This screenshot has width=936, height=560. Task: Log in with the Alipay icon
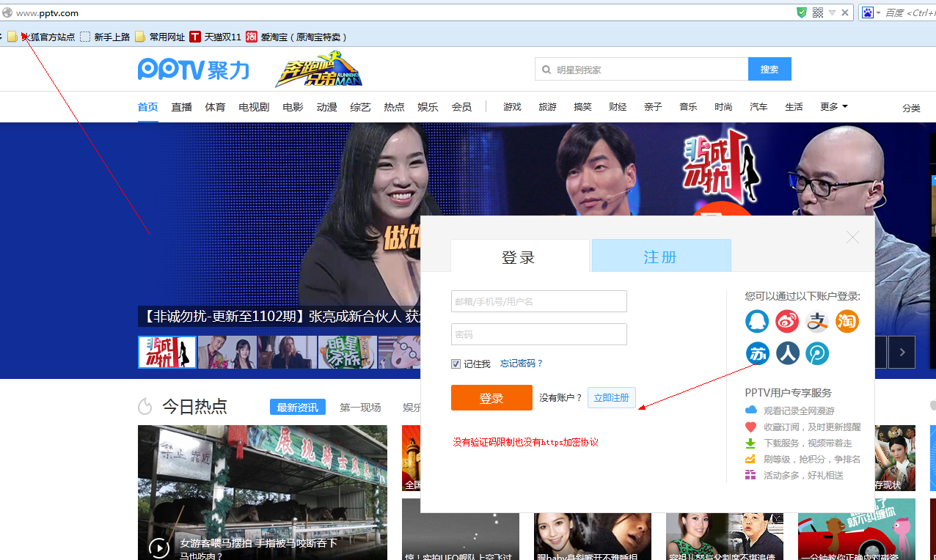(817, 321)
